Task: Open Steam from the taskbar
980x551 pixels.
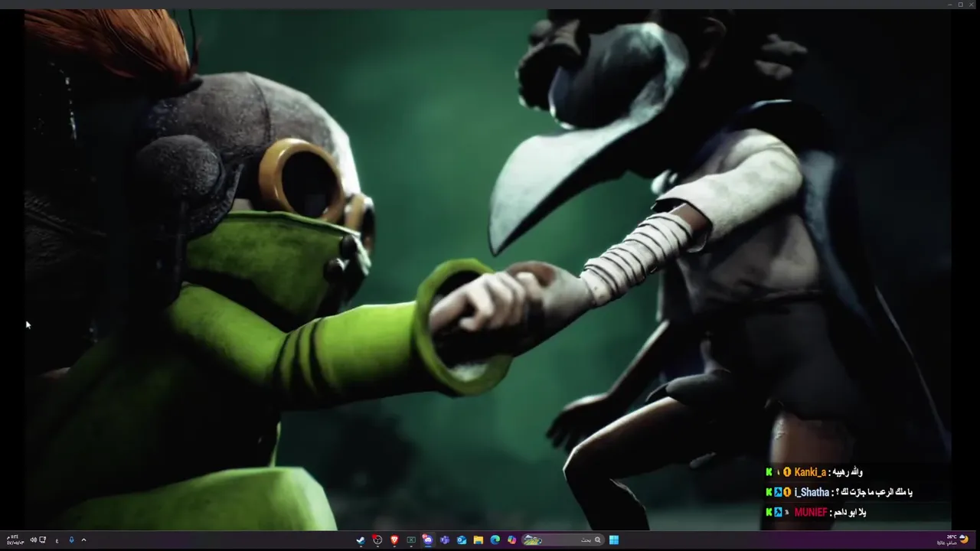Action: pyautogui.click(x=361, y=540)
